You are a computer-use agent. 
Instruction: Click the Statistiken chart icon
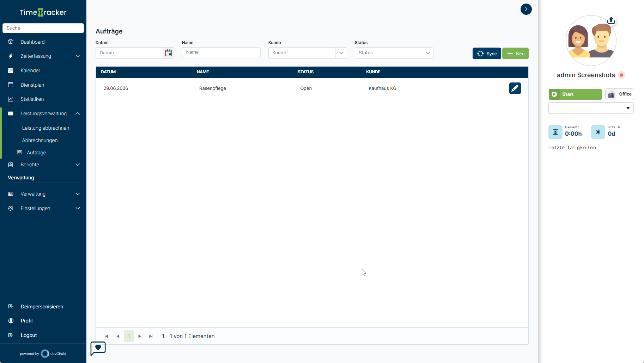pos(11,99)
